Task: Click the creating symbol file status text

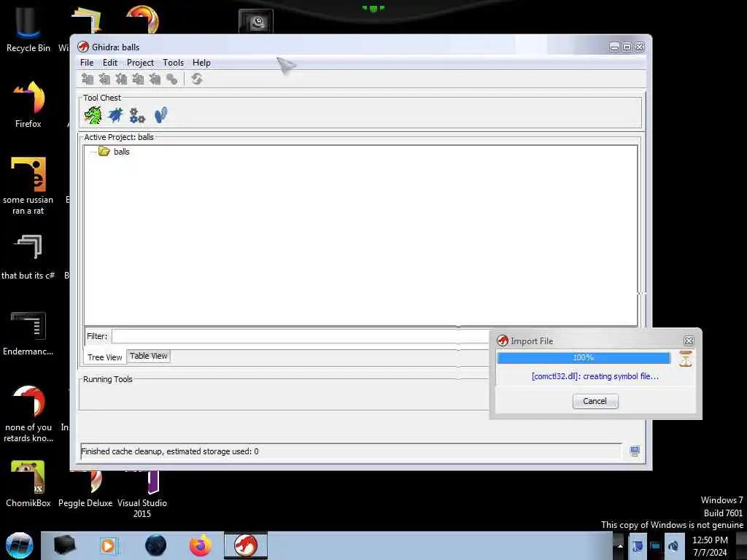Action: 595,376
